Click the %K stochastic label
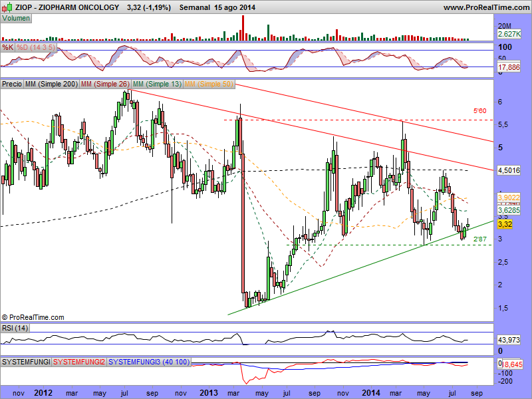Image resolution: width=532 pixels, height=399 pixels. point(7,47)
